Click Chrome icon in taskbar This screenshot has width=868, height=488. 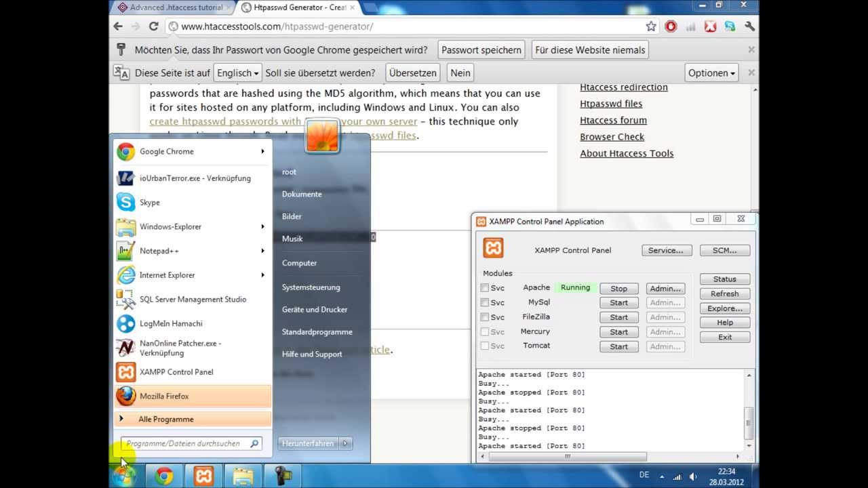pyautogui.click(x=164, y=476)
